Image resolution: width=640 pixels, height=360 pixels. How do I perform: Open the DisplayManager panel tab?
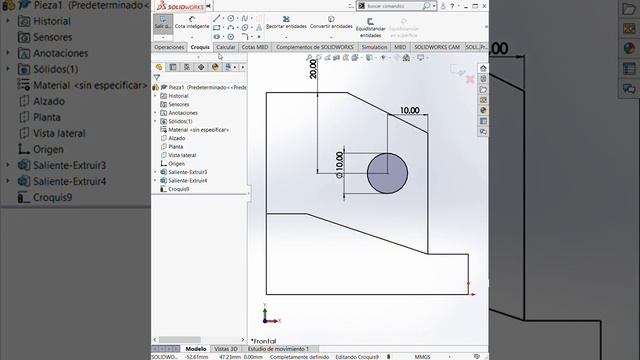[x=215, y=67]
